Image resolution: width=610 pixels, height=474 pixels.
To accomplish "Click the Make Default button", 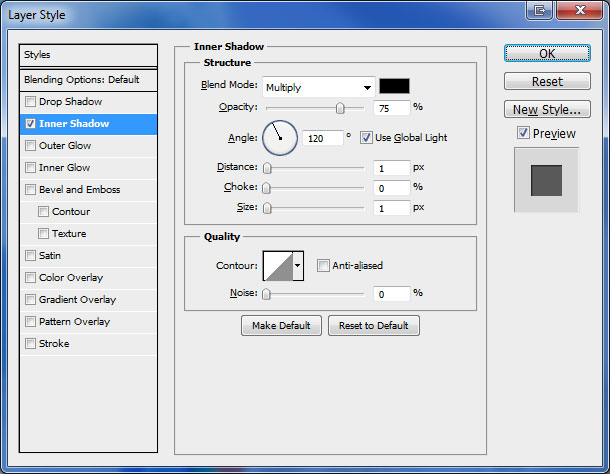I will [x=281, y=326].
